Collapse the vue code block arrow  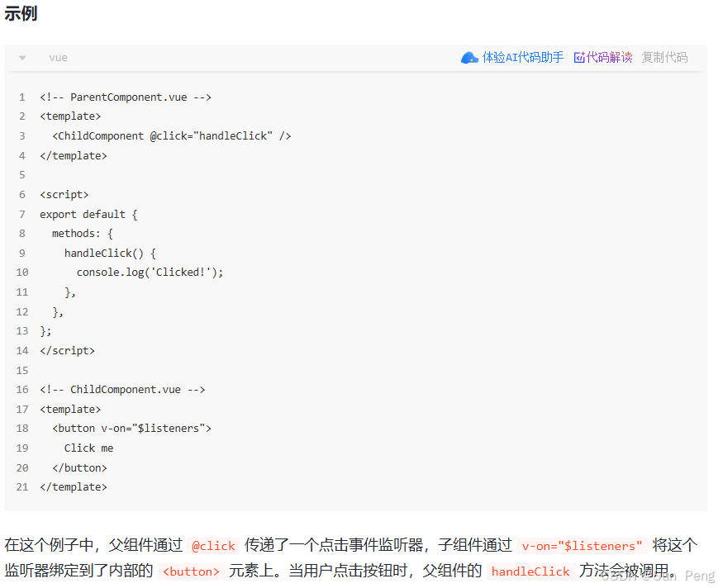coord(22,58)
